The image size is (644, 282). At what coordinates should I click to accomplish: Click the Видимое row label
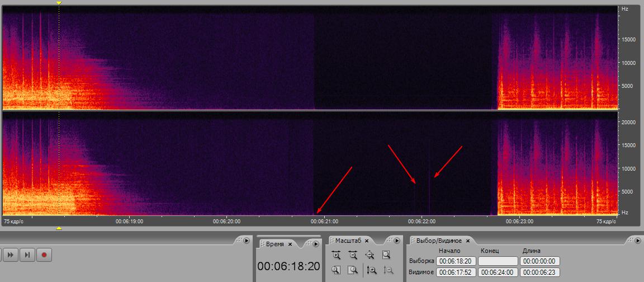[422, 272]
